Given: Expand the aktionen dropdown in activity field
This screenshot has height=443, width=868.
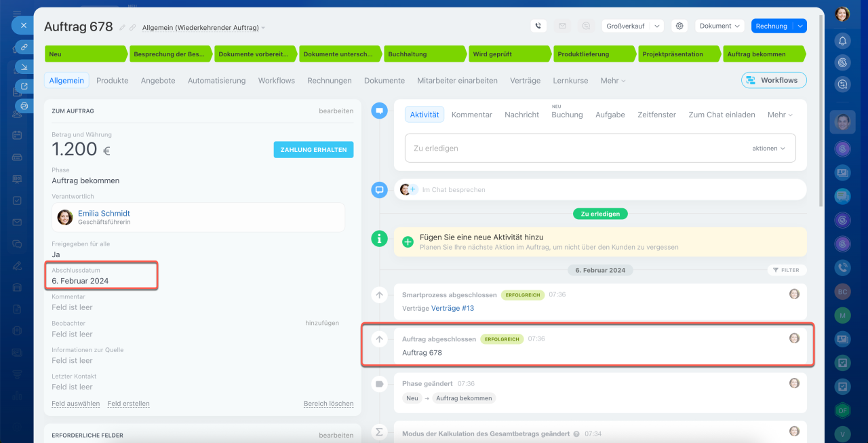Looking at the screenshot, I should click(768, 148).
